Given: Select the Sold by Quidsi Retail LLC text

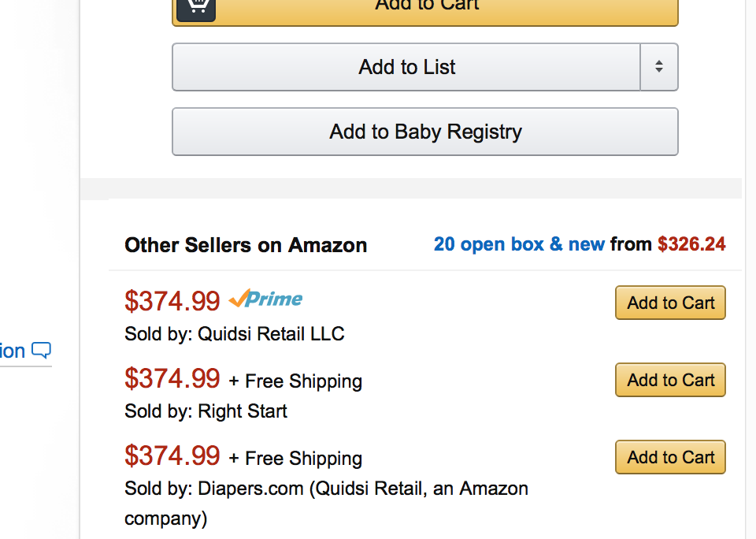Looking at the screenshot, I should [235, 334].
